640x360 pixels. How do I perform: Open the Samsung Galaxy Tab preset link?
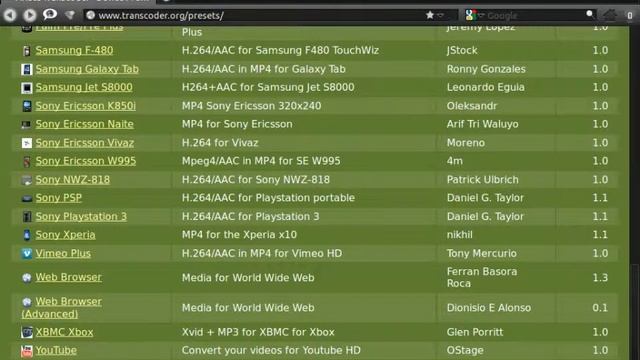point(87,69)
